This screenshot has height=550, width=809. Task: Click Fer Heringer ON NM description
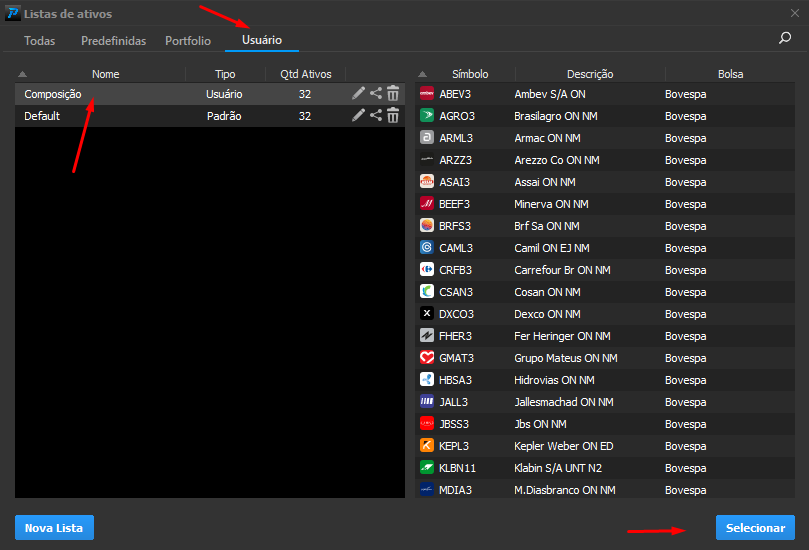click(562, 336)
